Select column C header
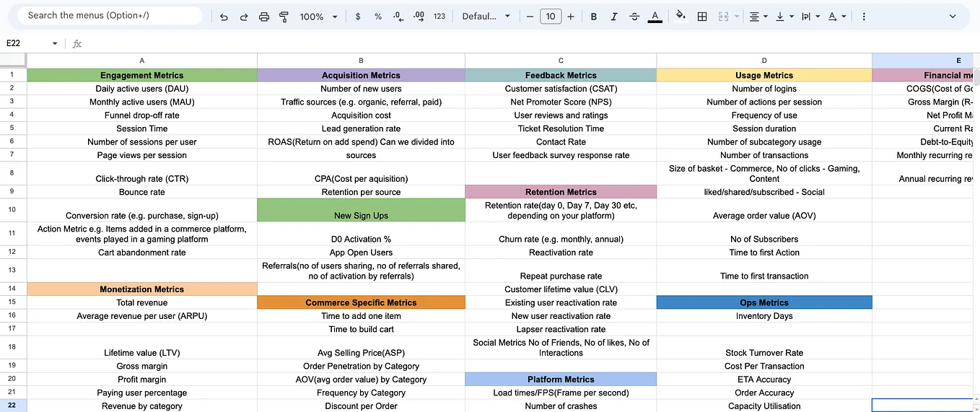The height and width of the screenshot is (412, 980). (x=561, y=61)
